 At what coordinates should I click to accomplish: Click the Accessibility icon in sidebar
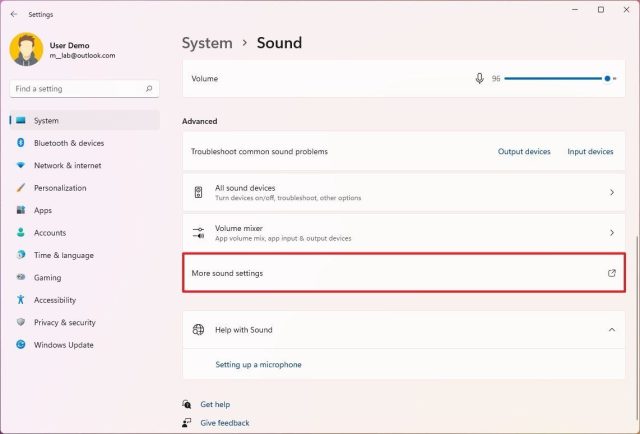tap(21, 300)
